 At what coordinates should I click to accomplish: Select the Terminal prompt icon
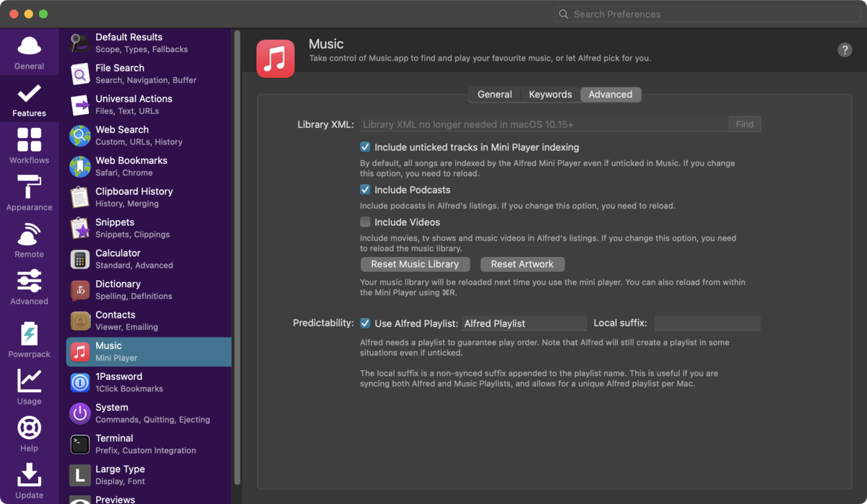(x=80, y=444)
